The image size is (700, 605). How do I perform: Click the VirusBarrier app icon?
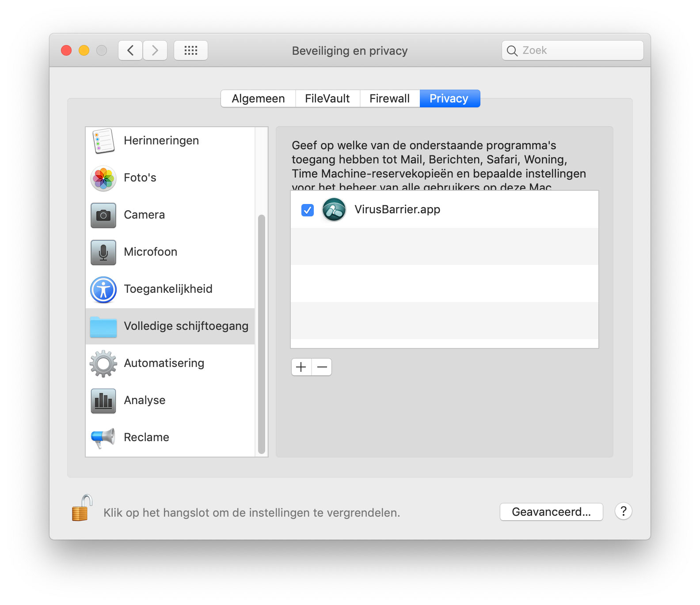pyautogui.click(x=334, y=209)
